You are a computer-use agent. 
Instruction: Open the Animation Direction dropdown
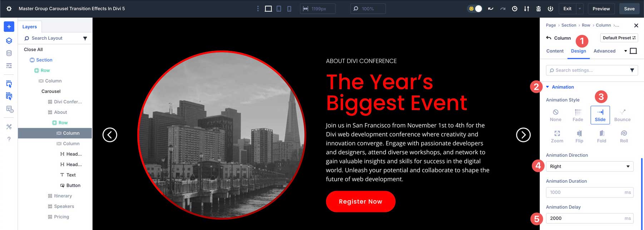(590, 166)
